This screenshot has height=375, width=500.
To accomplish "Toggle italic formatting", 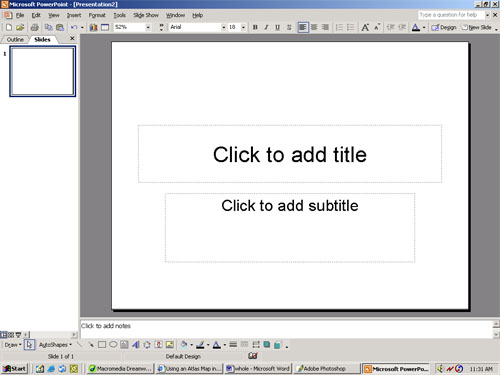I will click(266, 27).
